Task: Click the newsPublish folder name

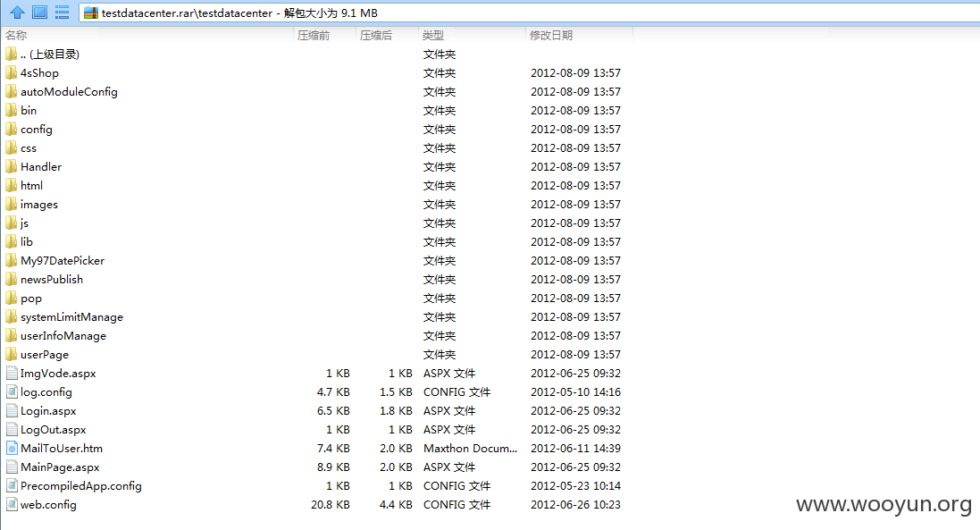Action: pyautogui.click(x=51, y=280)
